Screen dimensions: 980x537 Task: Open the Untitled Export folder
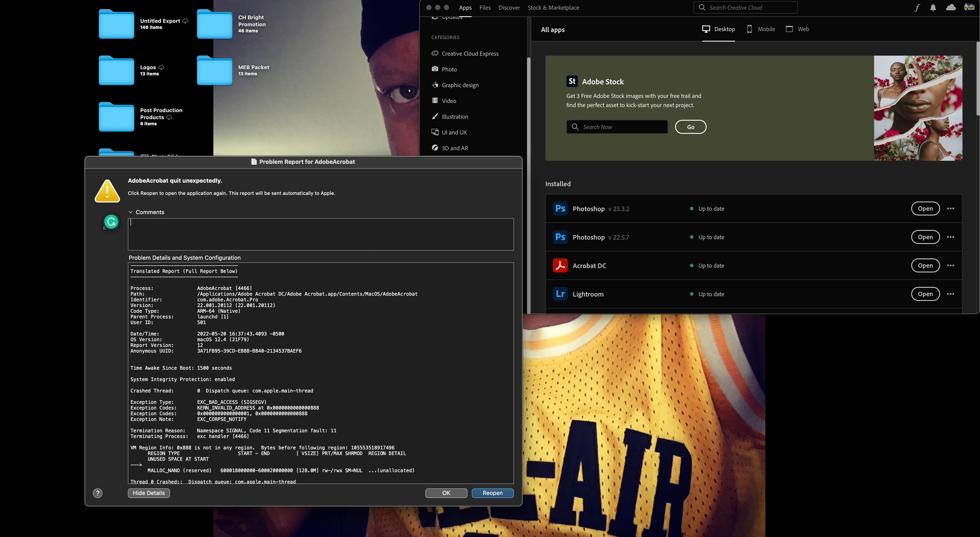tap(116, 24)
